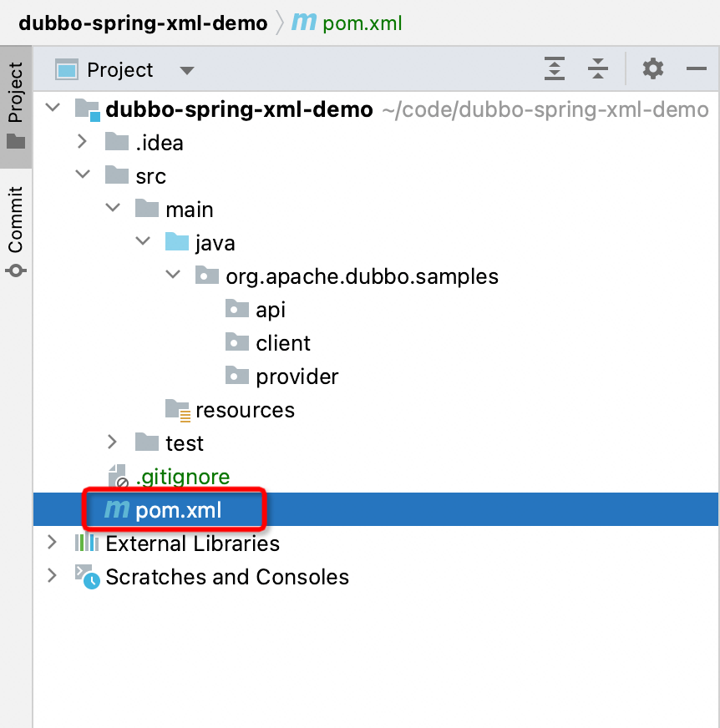Click the Expand All icon in Project toolbar
720x728 pixels.
pos(555,69)
